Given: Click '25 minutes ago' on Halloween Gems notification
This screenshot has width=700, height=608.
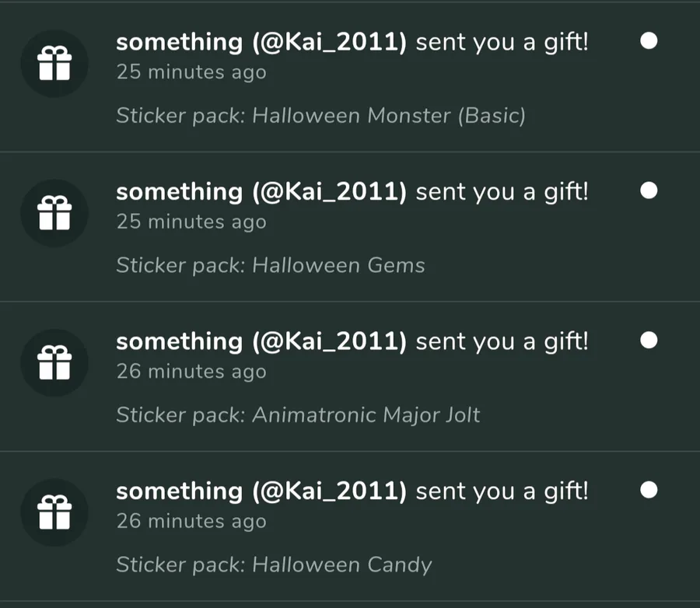Looking at the screenshot, I should (x=191, y=222).
